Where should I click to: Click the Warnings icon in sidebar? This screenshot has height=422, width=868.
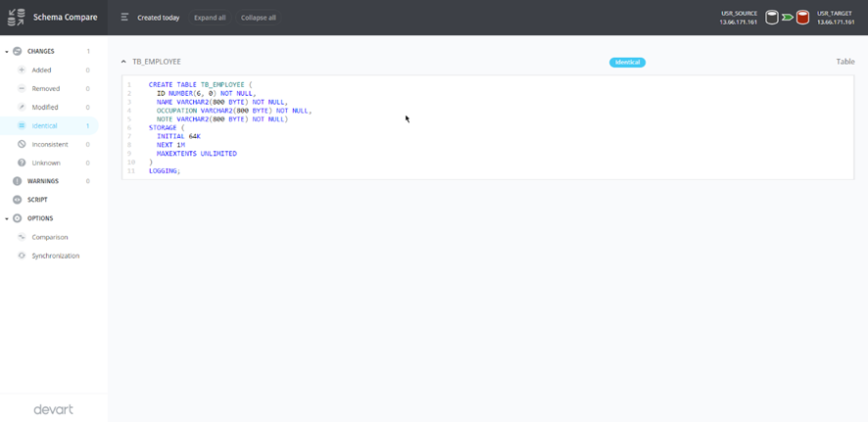click(17, 181)
